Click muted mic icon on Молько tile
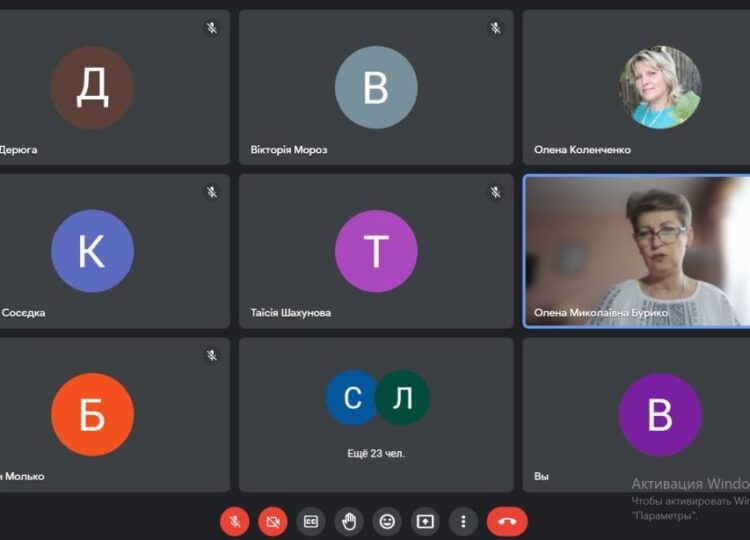This screenshot has width=750, height=540. [212, 355]
